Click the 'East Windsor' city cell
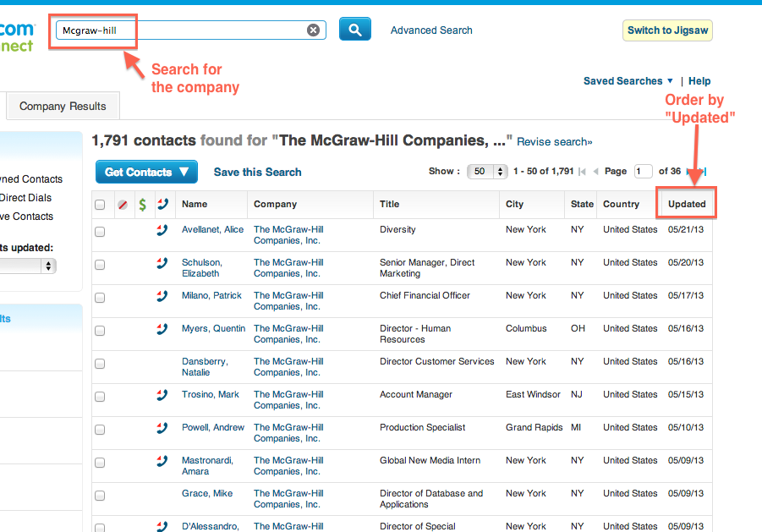762x532 pixels. (533, 394)
